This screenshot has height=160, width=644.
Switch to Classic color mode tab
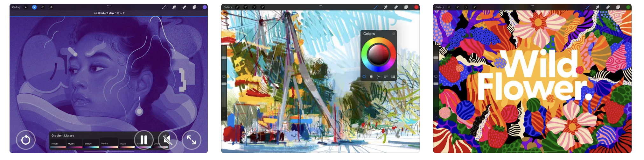371,76
